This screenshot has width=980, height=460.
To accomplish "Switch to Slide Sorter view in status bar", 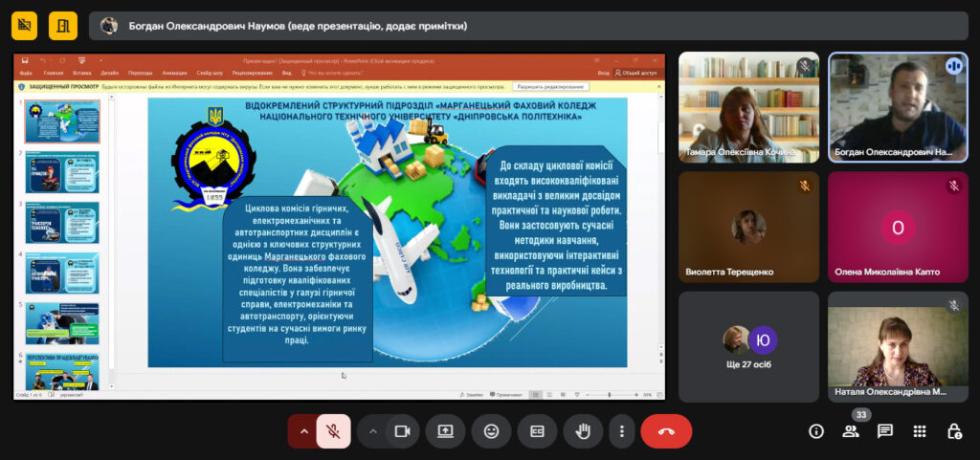I will (548, 394).
